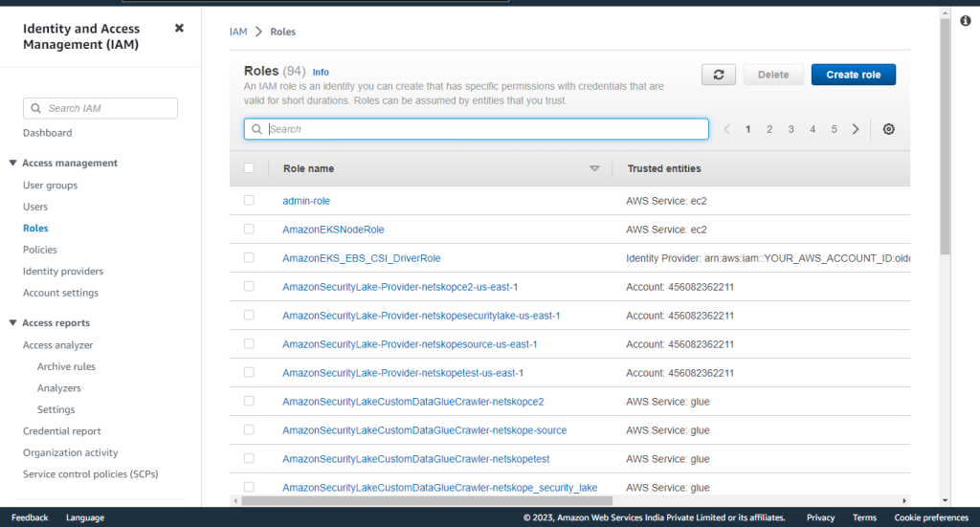Open Cookie preferences in footer
The width and height of the screenshot is (980, 527).
coord(931,517)
